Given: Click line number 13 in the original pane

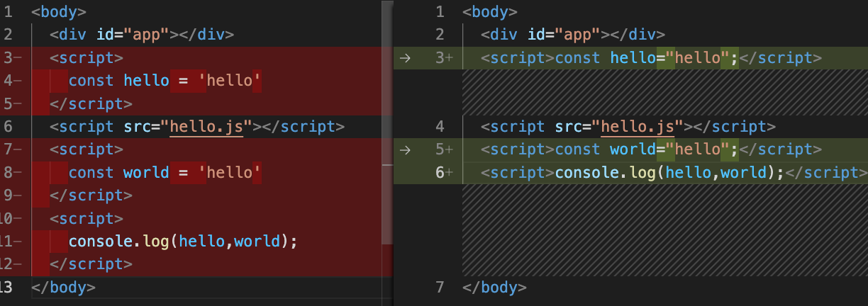Looking at the screenshot, I should tap(6, 287).
